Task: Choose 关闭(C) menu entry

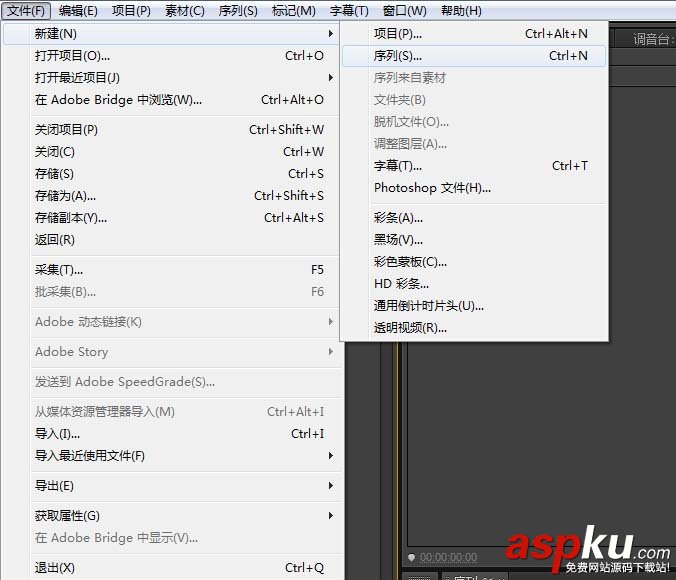Action: [172, 151]
